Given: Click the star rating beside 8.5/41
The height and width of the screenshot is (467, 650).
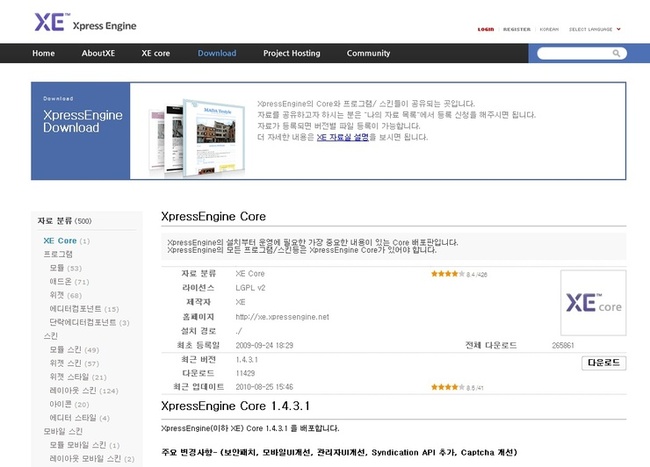Looking at the screenshot, I should (447, 387).
